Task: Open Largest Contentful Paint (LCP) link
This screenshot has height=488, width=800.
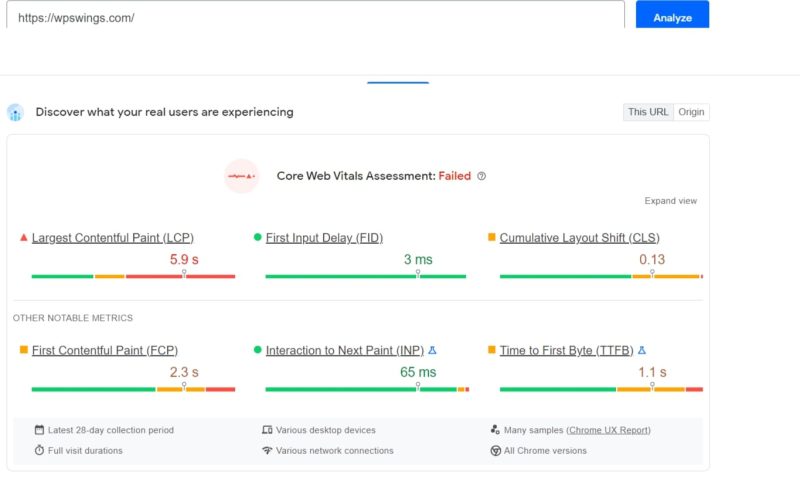Action: click(112, 238)
